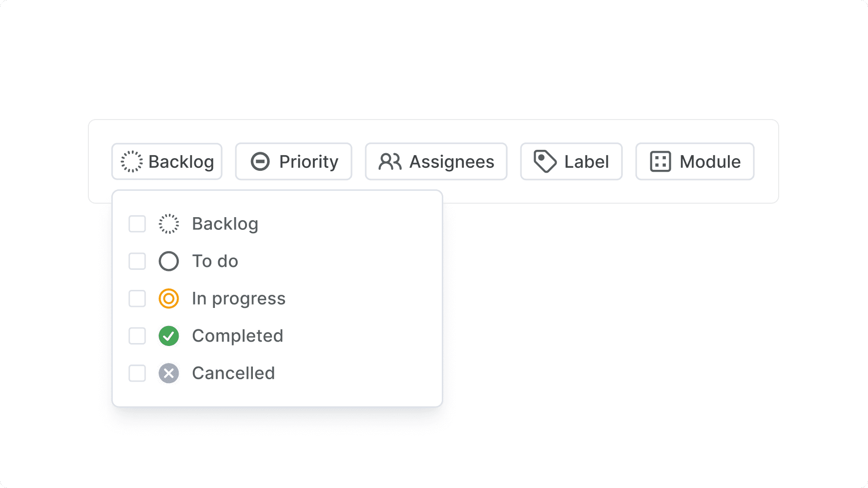This screenshot has height=488, width=868.
Task: Click the Module grid icon
Action: tap(660, 161)
